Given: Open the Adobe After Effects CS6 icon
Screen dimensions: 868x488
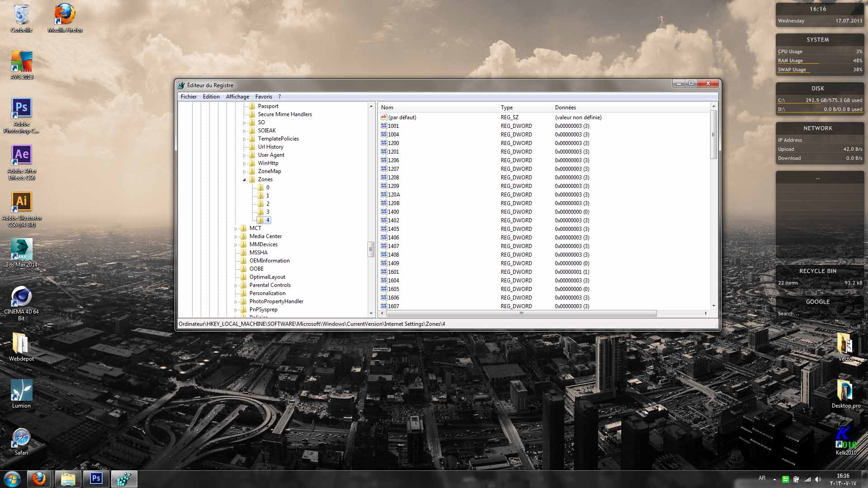Looking at the screenshot, I should pyautogui.click(x=21, y=162).
